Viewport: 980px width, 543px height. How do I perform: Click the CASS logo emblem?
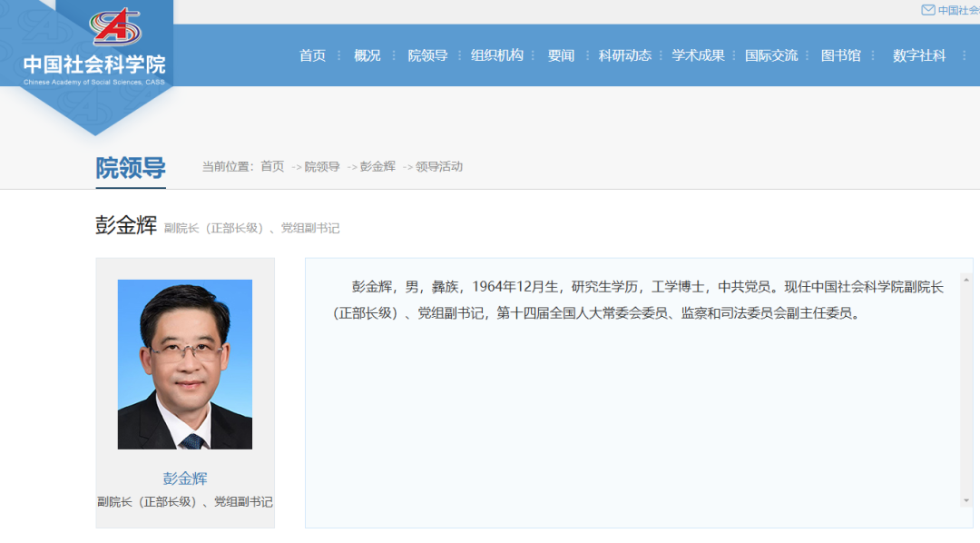116,27
